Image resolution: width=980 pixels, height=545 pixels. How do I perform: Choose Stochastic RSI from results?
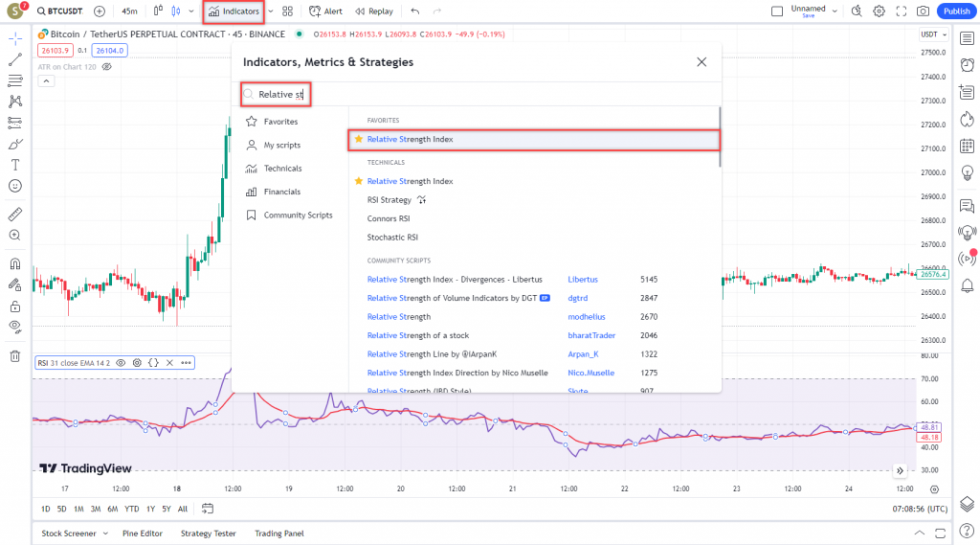[x=392, y=238]
